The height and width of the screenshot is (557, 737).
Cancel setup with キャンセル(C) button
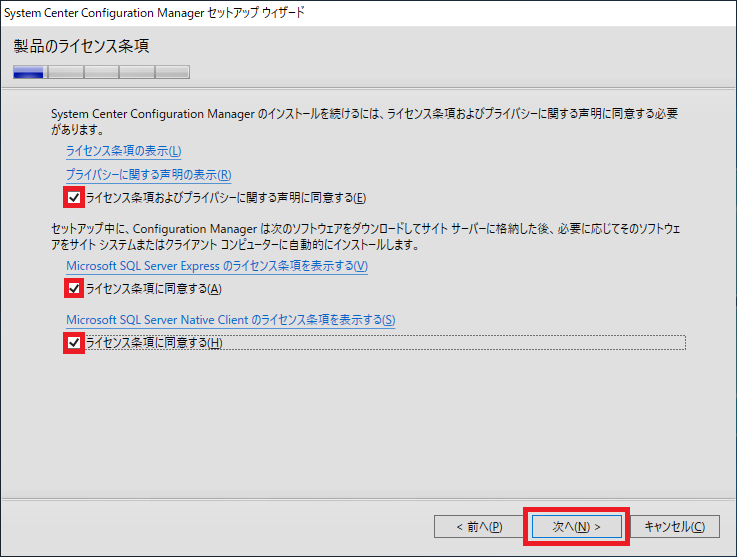click(x=674, y=526)
